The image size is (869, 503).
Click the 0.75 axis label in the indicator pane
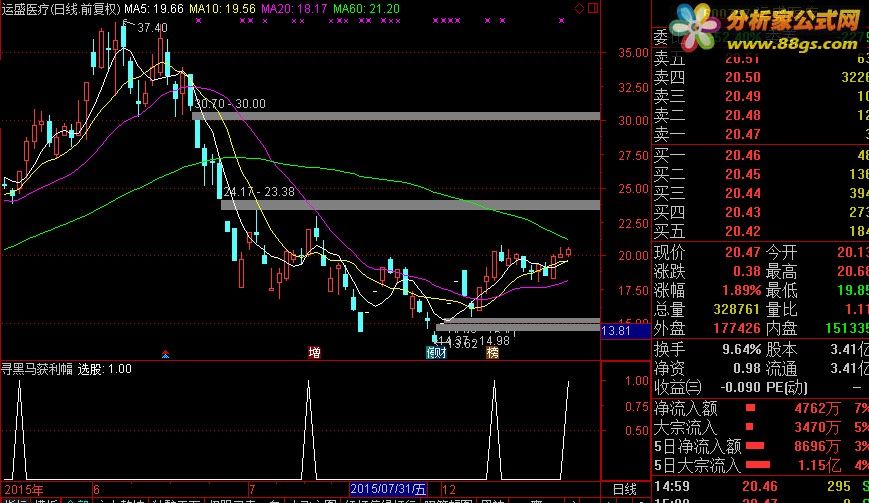coord(636,406)
